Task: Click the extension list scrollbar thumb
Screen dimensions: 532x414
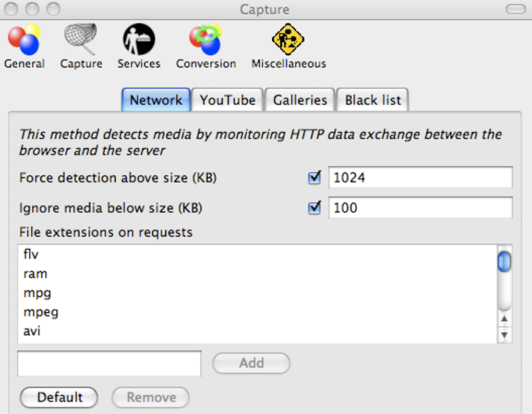Action: pos(504,262)
